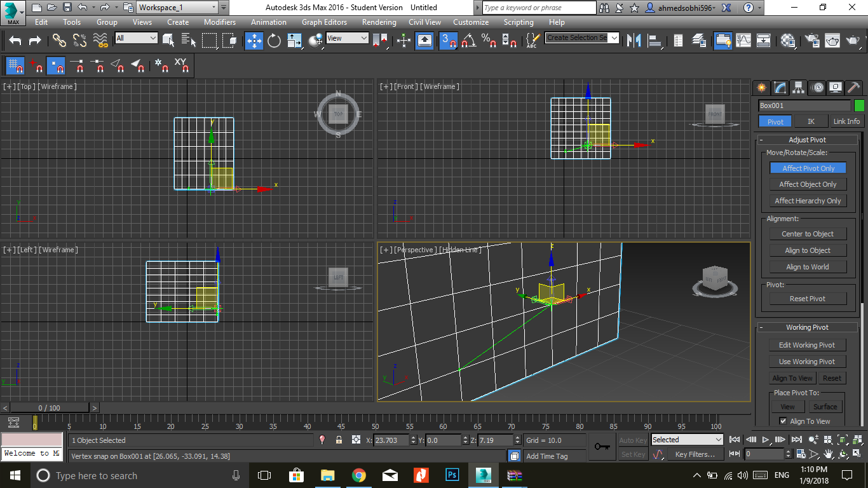Toggle the Align To View checkbox

point(783,421)
